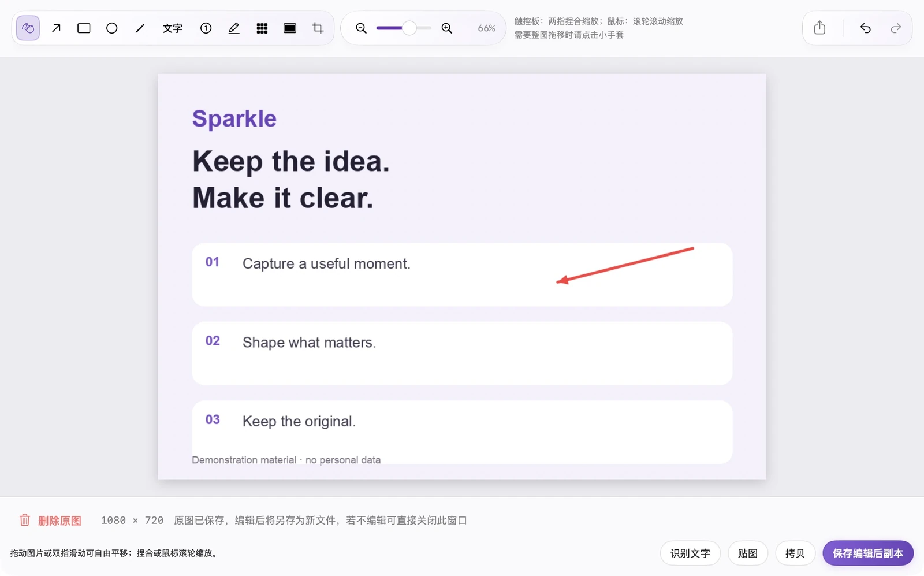Select the hand pan tool

click(28, 28)
